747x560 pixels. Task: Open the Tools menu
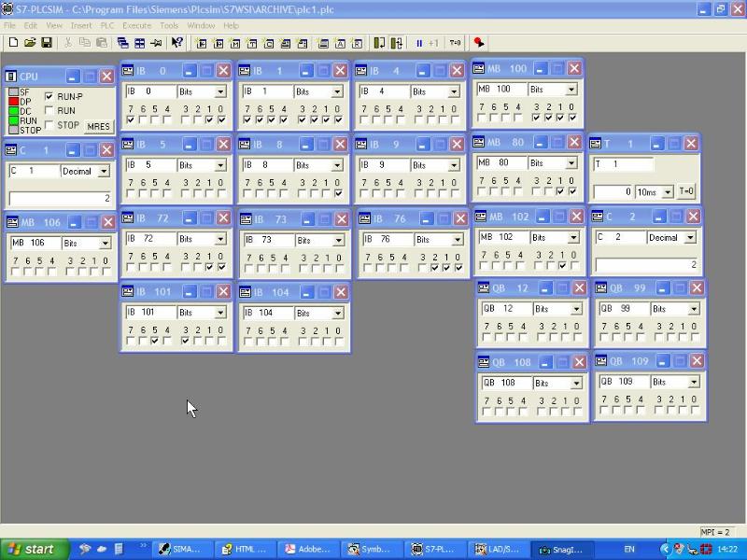(x=169, y=26)
